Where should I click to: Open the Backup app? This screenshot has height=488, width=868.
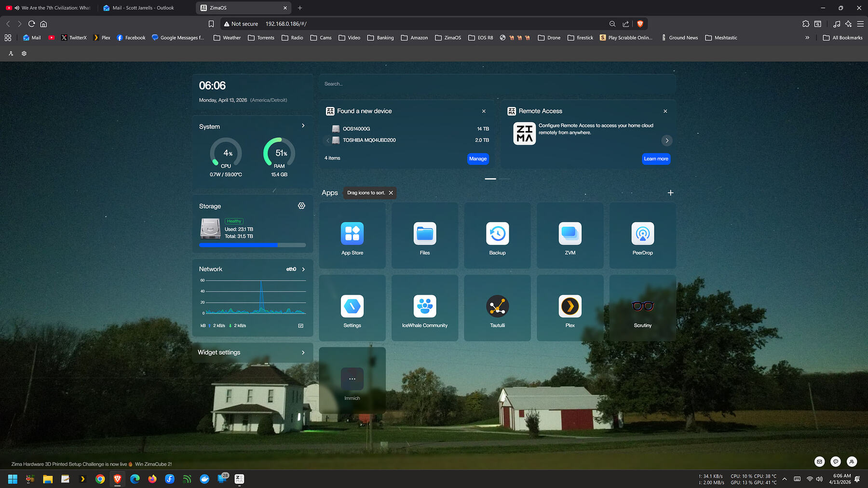497,236
